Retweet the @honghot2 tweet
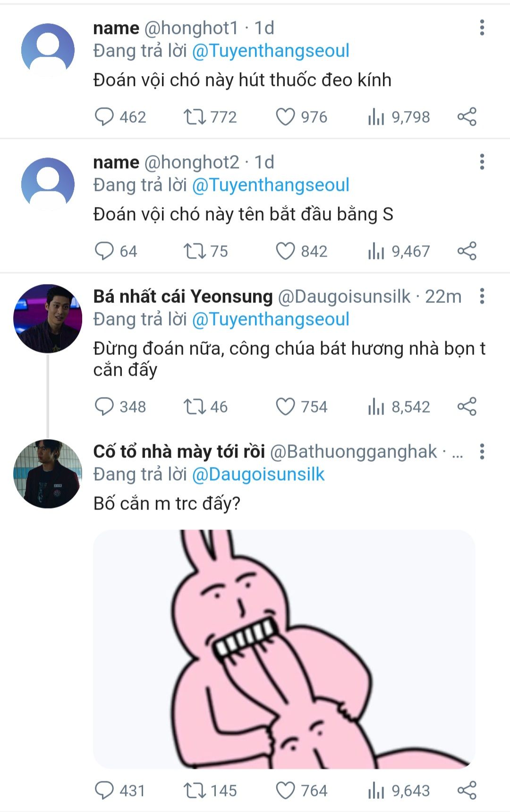The height and width of the screenshot is (812, 510). pyautogui.click(x=194, y=251)
